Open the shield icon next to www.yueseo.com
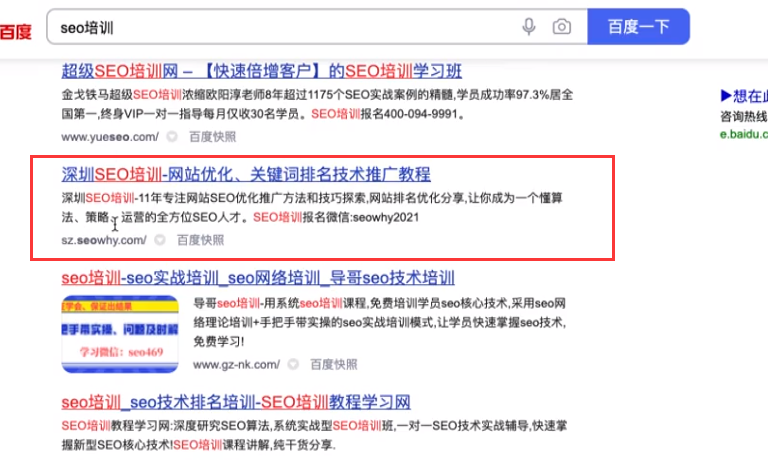 tap(172, 137)
